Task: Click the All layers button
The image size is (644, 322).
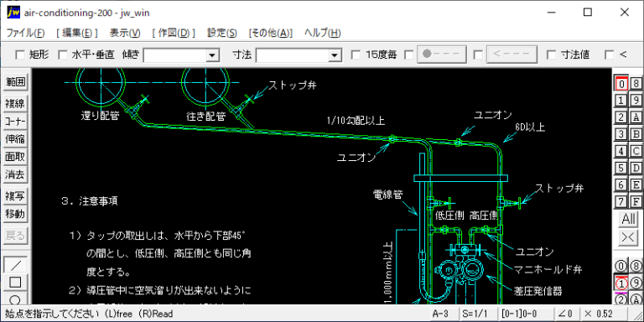Action: [628, 220]
